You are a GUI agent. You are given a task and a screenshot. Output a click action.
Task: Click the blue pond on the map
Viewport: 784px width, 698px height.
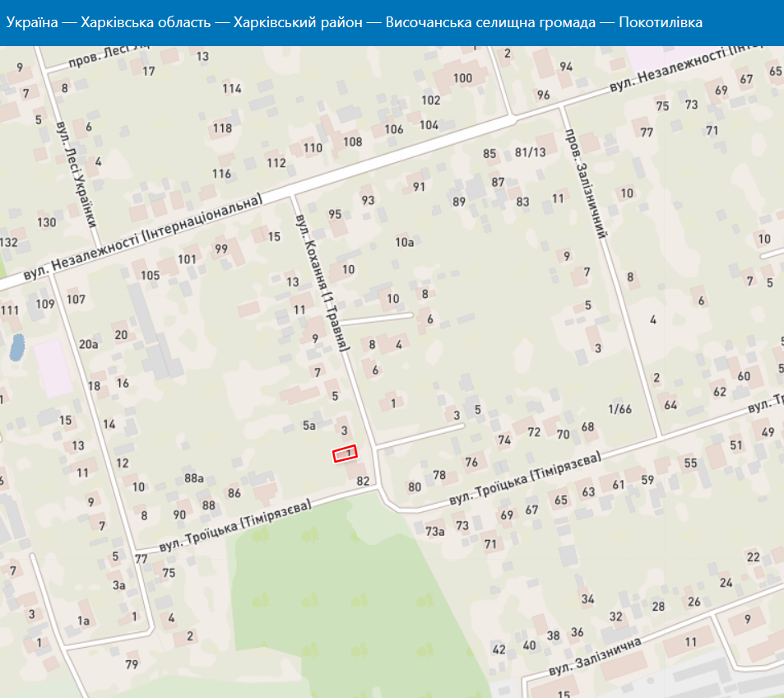16,348
